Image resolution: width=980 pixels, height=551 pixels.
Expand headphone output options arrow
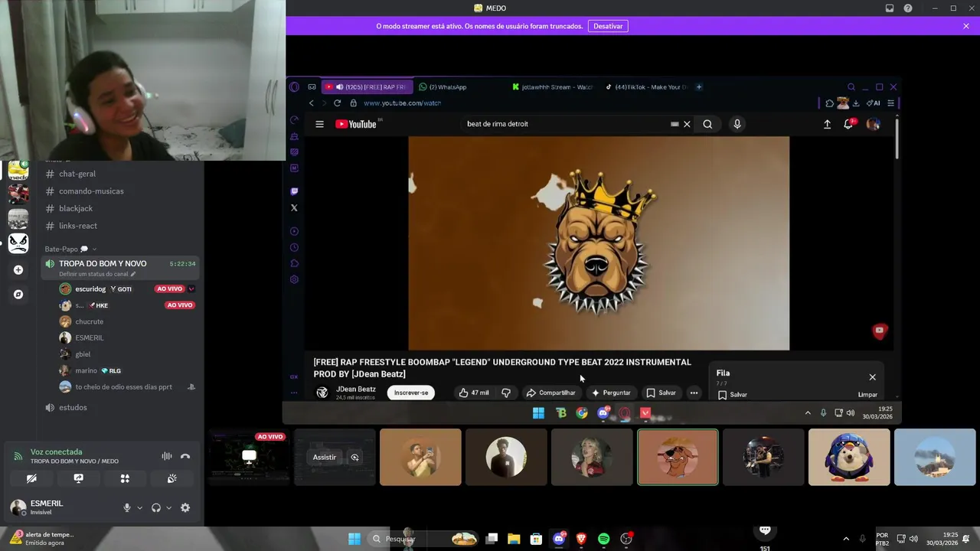[168, 507]
